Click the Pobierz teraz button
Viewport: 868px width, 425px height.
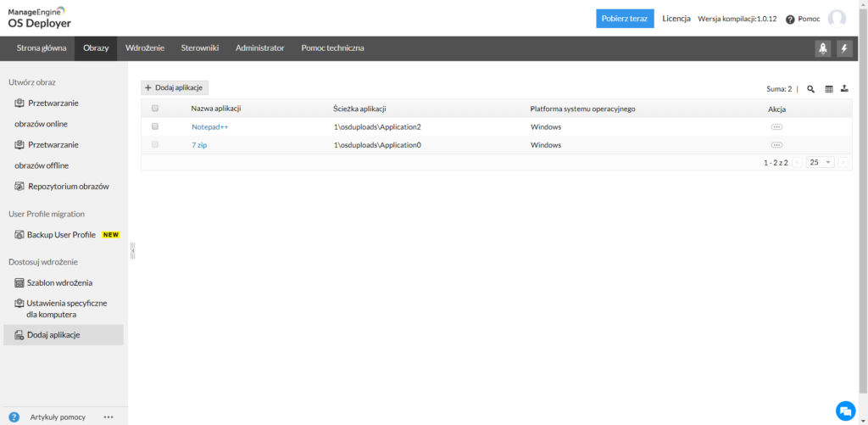[x=625, y=18]
